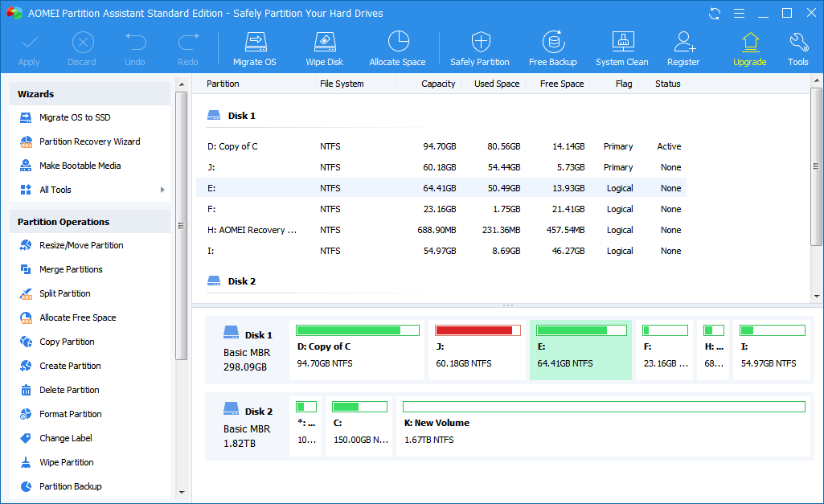Screen dimensions: 824x504
Task: Click the left sidebar scrollbar thumb
Action: click(x=182, y=226)
